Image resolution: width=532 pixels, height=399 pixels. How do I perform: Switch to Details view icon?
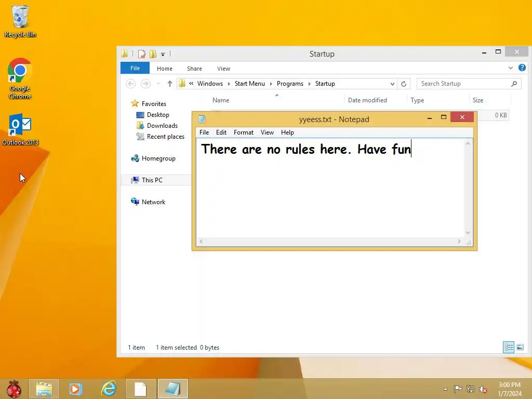point(508,347)
